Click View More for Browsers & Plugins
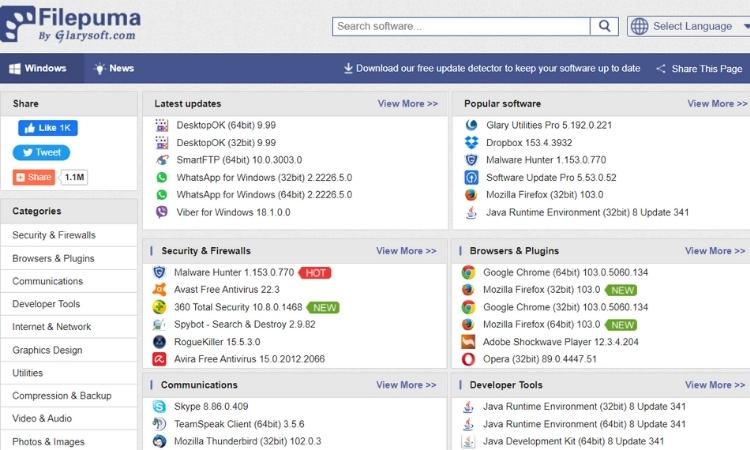 pos(715,251)
